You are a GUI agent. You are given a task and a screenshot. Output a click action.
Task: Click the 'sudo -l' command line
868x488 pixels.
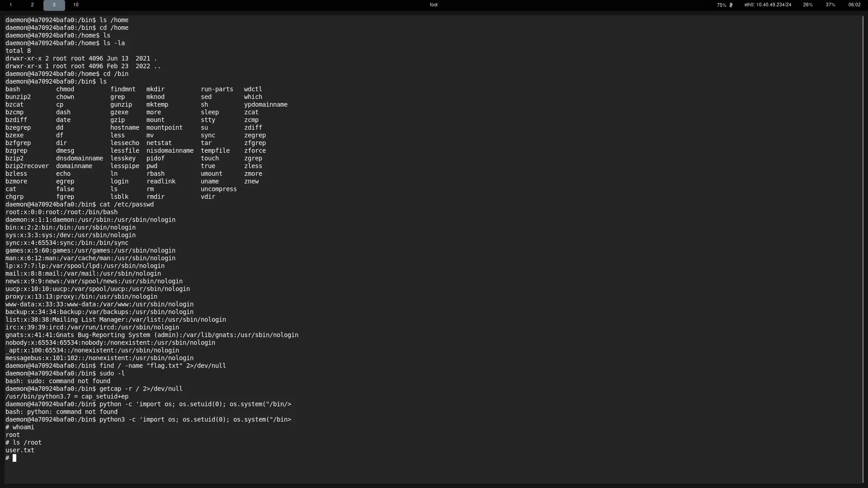click(65, 373)
